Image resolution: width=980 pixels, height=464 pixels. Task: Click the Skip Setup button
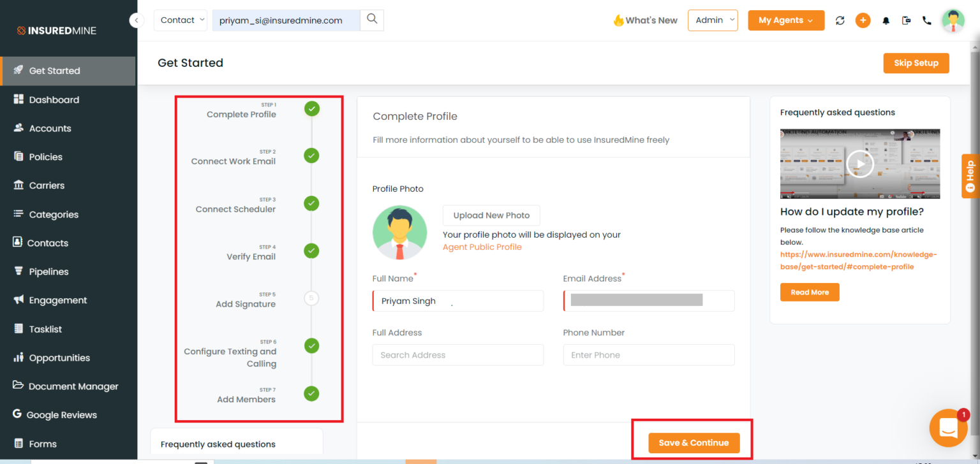coord(916,62)
